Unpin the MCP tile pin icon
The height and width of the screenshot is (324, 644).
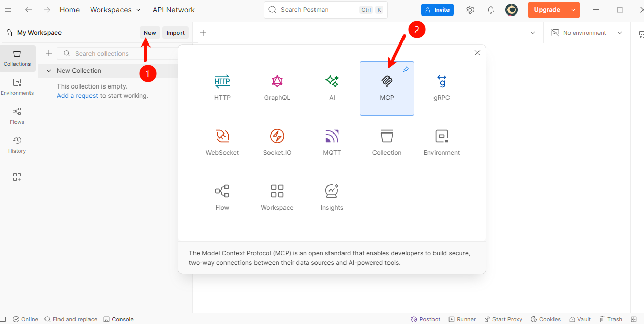(406, 69)
